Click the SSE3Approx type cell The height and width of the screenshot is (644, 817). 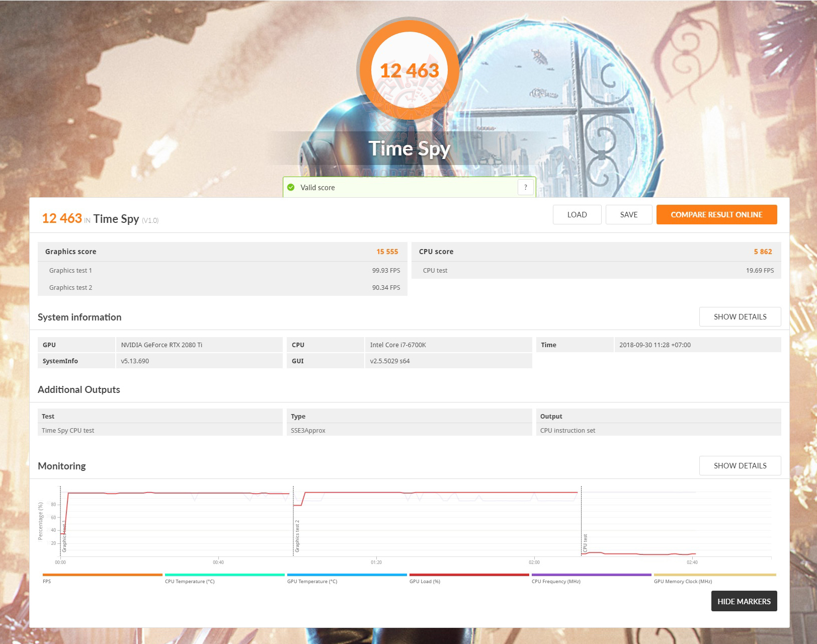[x=410, y=430]
